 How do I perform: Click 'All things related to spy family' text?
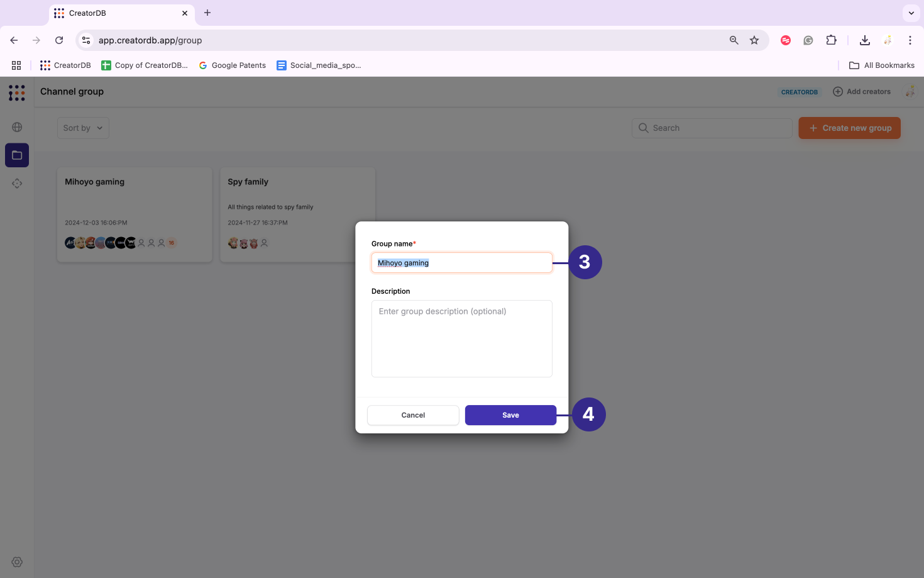click(x=270, y=207)
